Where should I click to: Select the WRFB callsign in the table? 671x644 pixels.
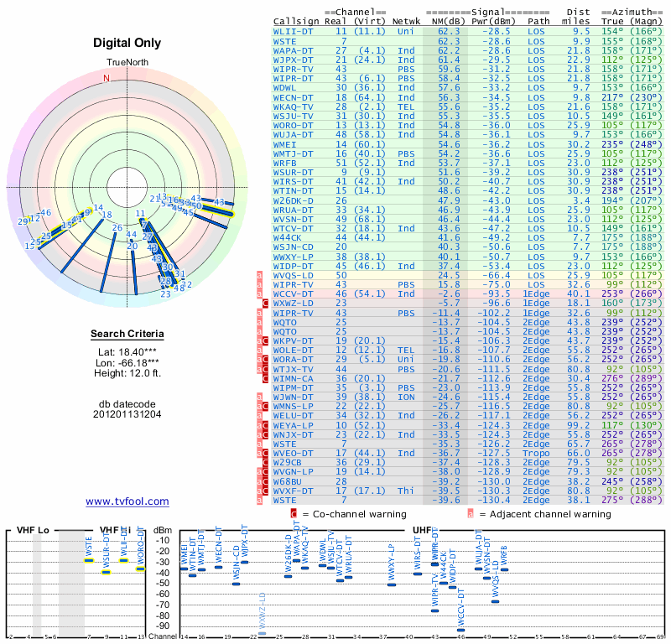click(284, 163)
